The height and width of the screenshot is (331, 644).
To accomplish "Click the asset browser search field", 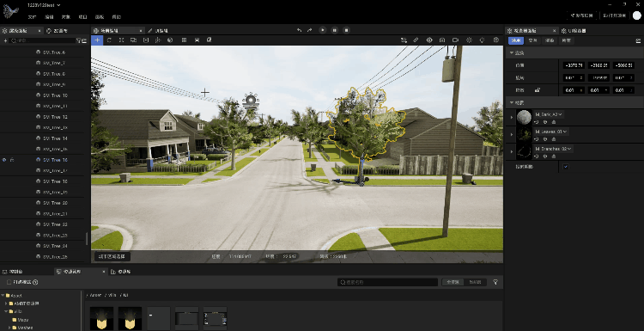I will [x=387, y=282].
